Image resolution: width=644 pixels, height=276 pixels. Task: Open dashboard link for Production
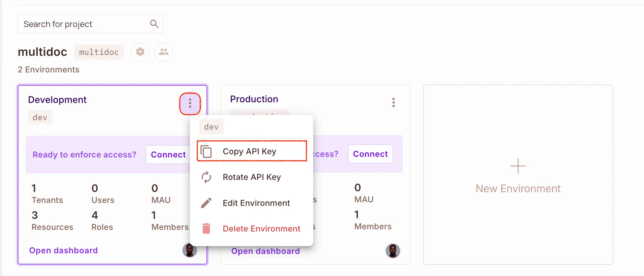(266, 251)
